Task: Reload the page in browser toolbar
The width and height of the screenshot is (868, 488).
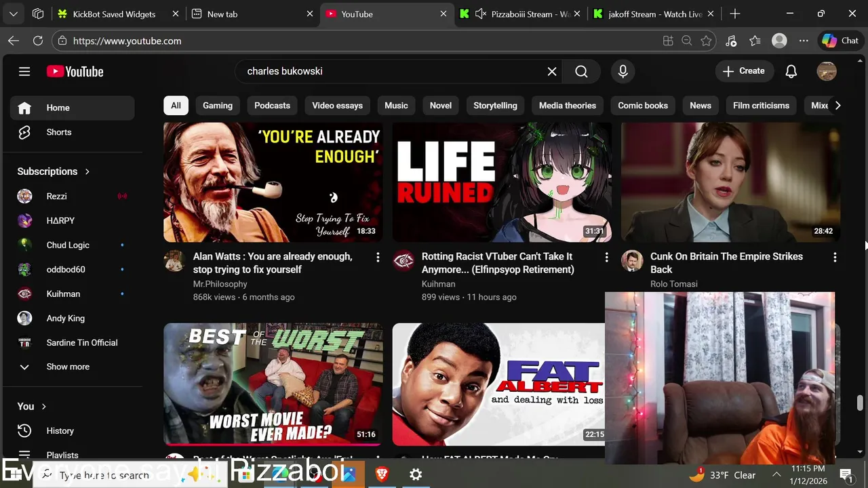Action: 38,41
